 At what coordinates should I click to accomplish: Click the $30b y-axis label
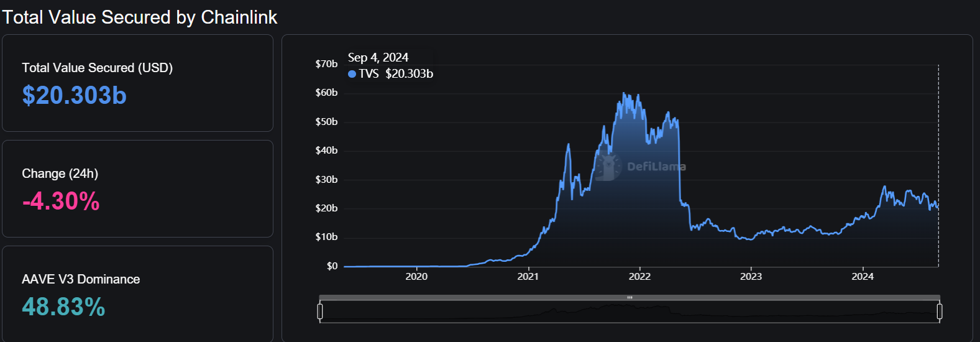point(326,180)
